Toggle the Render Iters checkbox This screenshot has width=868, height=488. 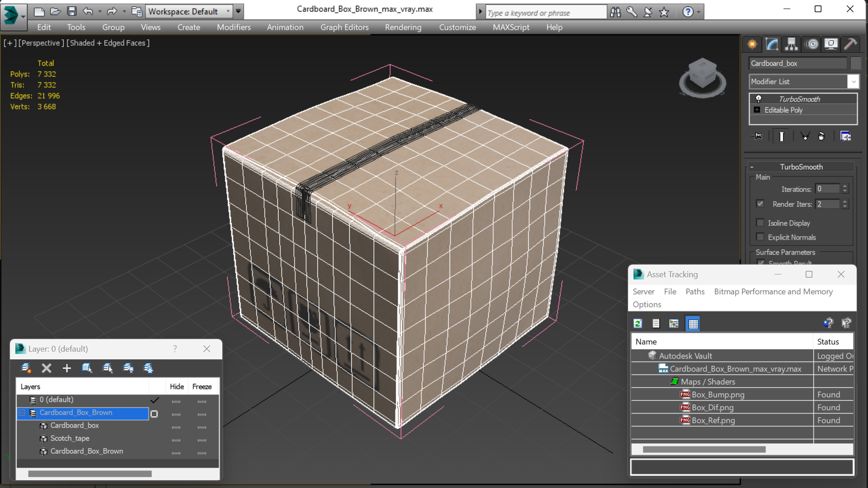point(760,204)
